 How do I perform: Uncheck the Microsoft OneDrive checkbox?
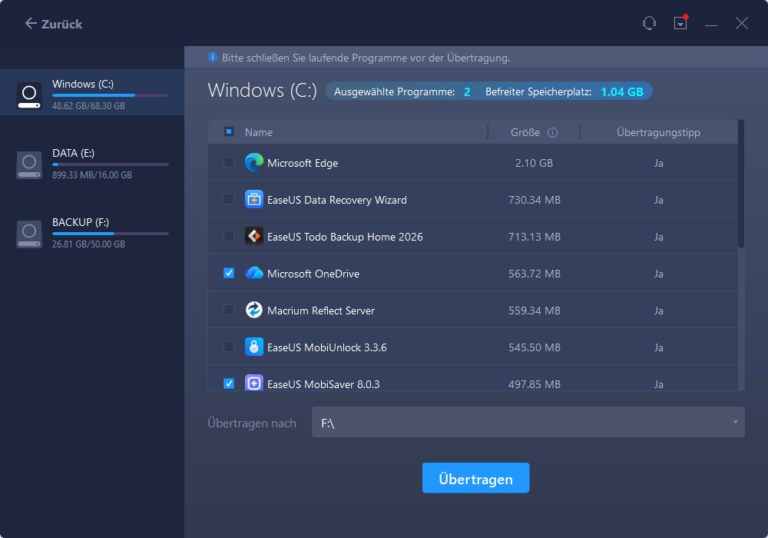(x=229, y=273)
